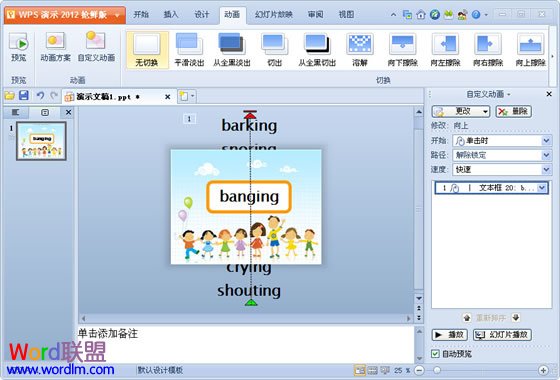Move animation down in reorder arrows
Viewport: 560px width, 380px height.
516,317
